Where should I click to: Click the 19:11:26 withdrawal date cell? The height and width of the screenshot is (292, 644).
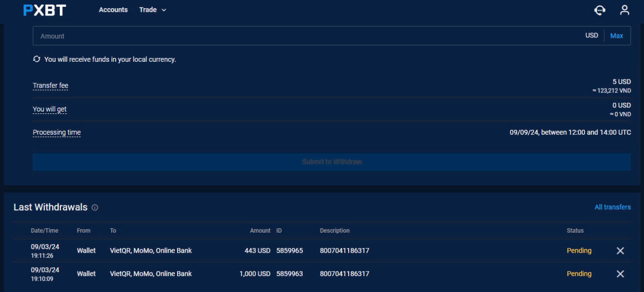(45, 251)
